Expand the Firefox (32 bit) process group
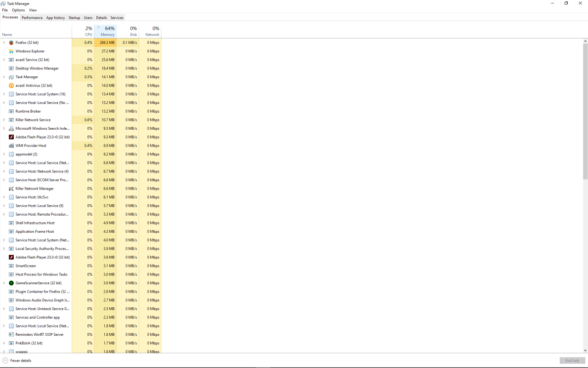This screenshot has width=588, height=368. (x=4, y=43)
